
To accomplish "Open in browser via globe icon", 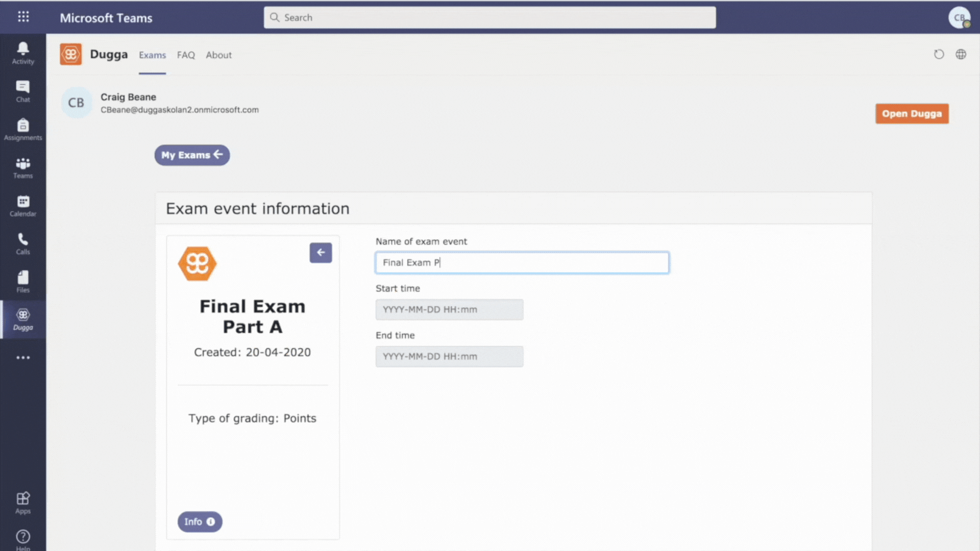I will click(x=961, y=54).
